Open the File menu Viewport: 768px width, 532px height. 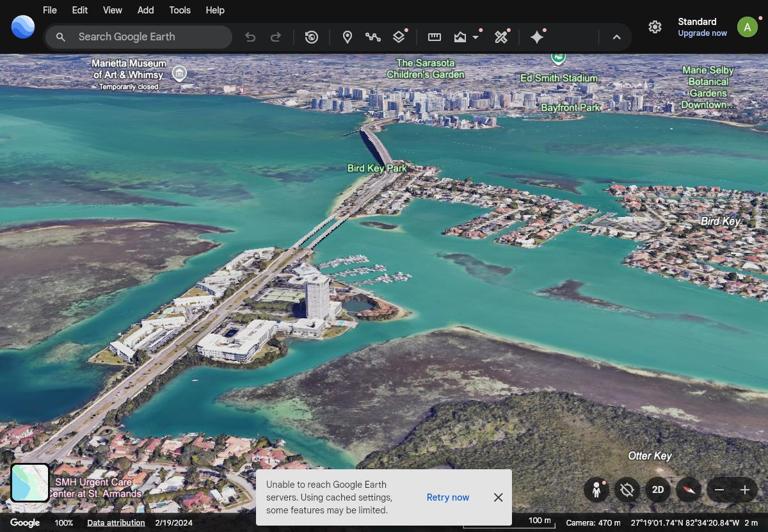[49, 10]
